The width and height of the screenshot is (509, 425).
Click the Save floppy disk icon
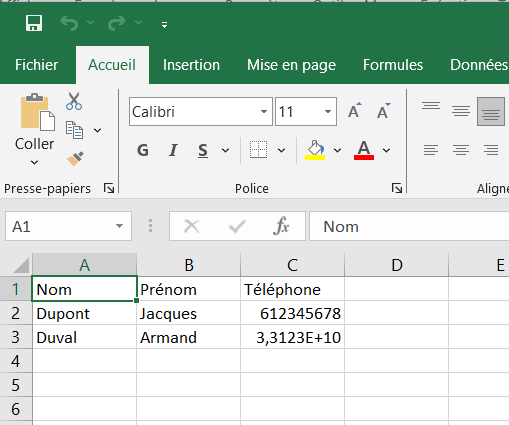[34, 23]
